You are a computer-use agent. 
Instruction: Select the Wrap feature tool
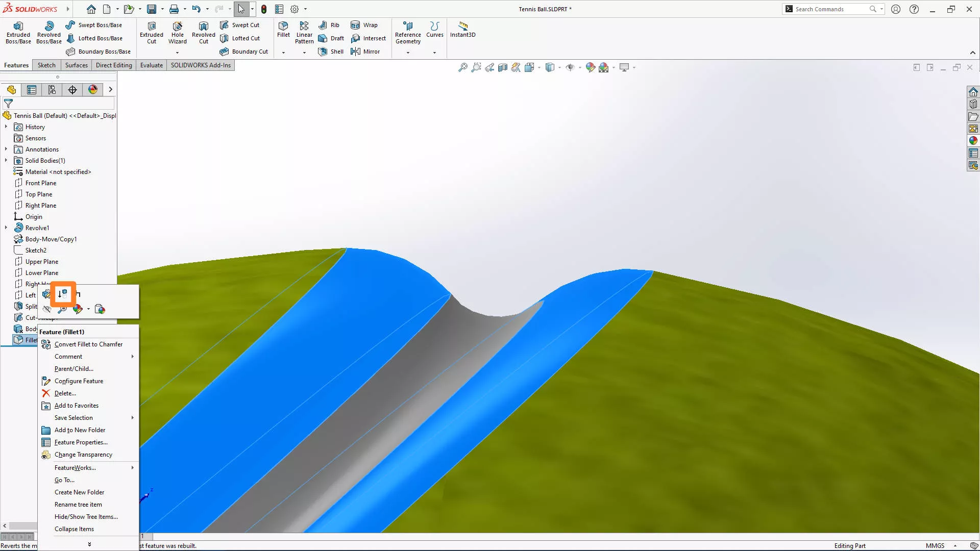coord(364,25)
